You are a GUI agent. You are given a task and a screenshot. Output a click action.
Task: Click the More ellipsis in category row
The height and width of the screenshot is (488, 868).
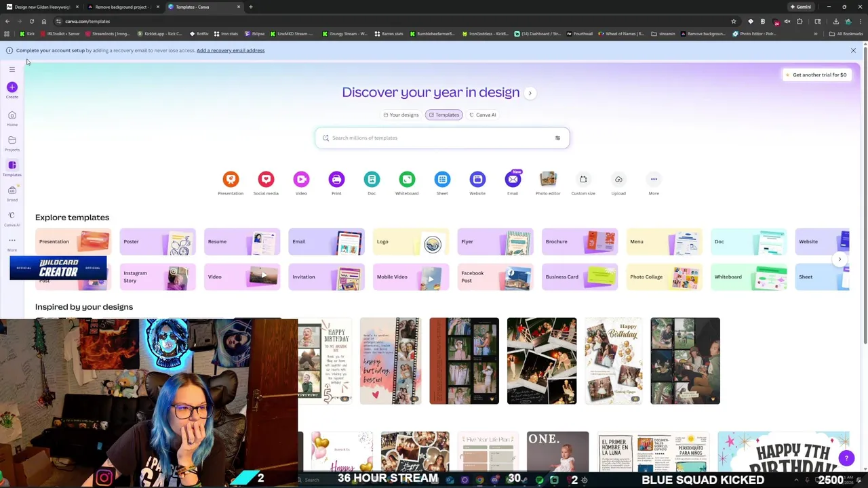654,179
